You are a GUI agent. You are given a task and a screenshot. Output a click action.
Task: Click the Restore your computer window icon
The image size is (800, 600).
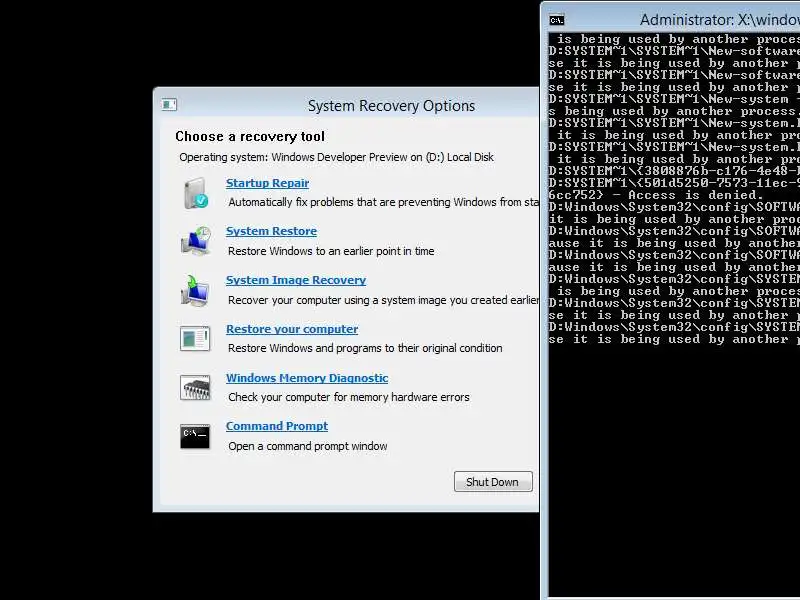pos(195,339)
